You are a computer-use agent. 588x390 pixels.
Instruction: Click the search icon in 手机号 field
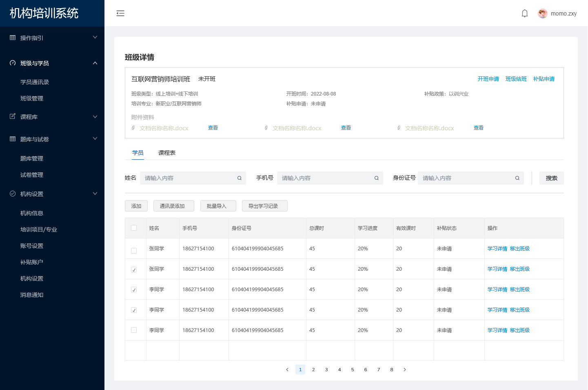377,178
